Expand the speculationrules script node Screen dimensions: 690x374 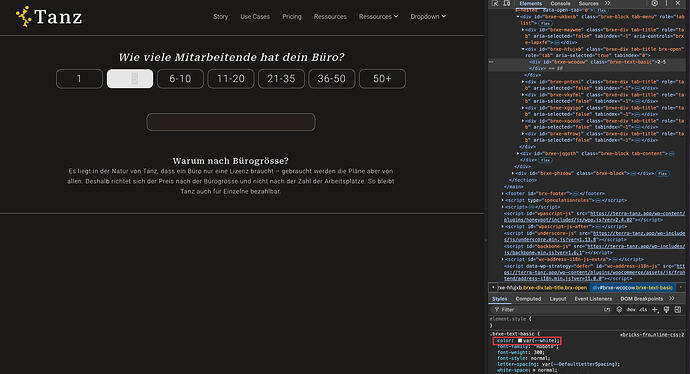503,200
